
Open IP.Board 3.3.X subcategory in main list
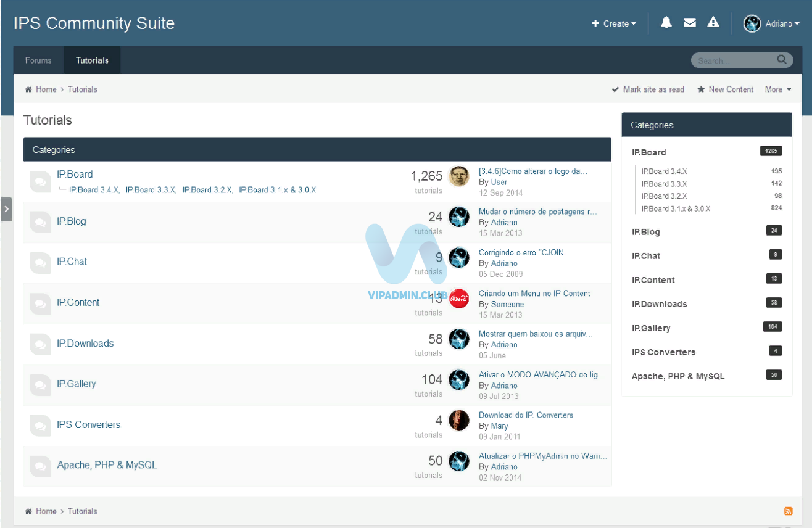(x=151, y=190)
